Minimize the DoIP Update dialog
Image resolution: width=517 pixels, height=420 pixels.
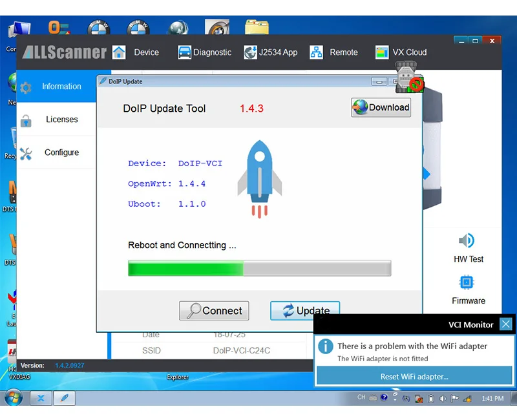click(379, 81)
